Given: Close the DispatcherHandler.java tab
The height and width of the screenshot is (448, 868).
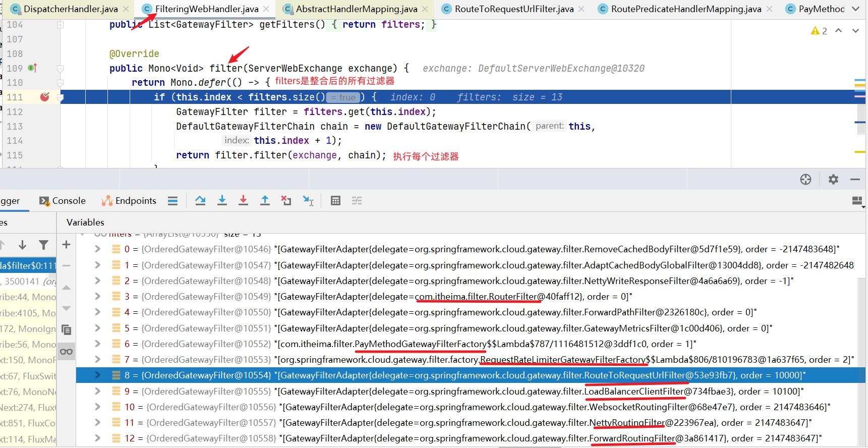Looking at the screenshot, I should tap(126, 9).
